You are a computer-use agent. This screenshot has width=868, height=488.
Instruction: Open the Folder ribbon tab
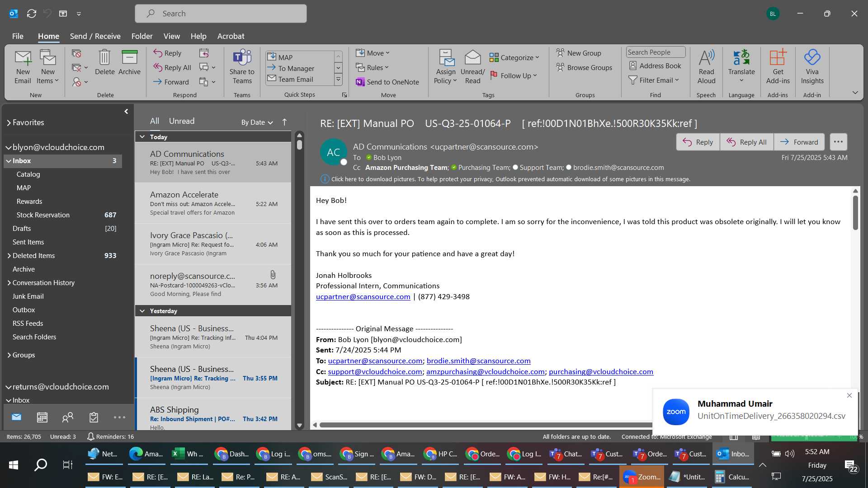click(142, 36)
